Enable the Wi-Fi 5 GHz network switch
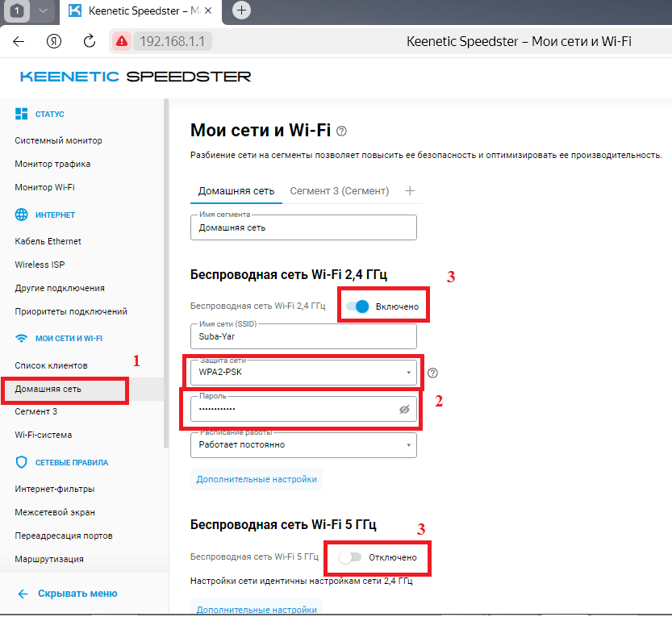Screen dimensions: 672x617 click(x=350, y=557)
